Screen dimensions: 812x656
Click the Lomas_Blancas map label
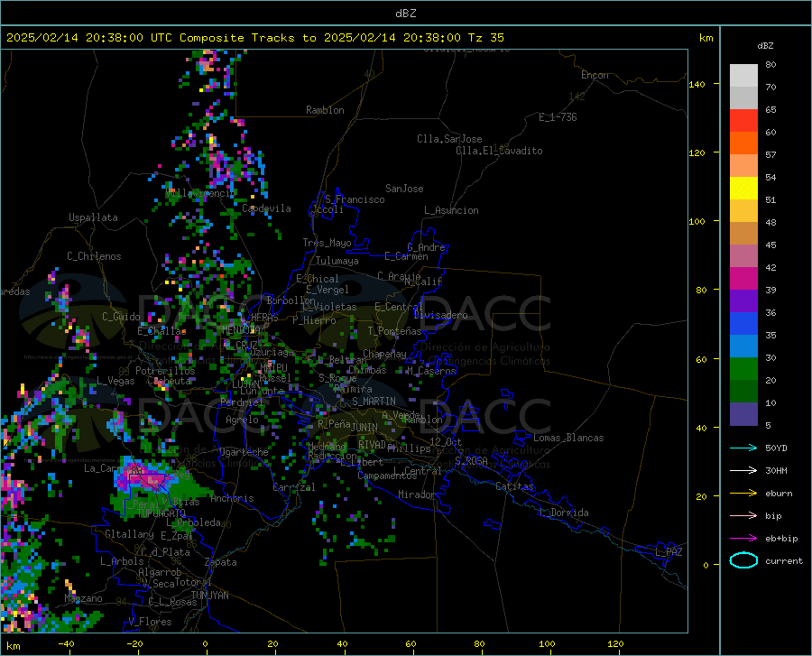[x=568, y=438]
